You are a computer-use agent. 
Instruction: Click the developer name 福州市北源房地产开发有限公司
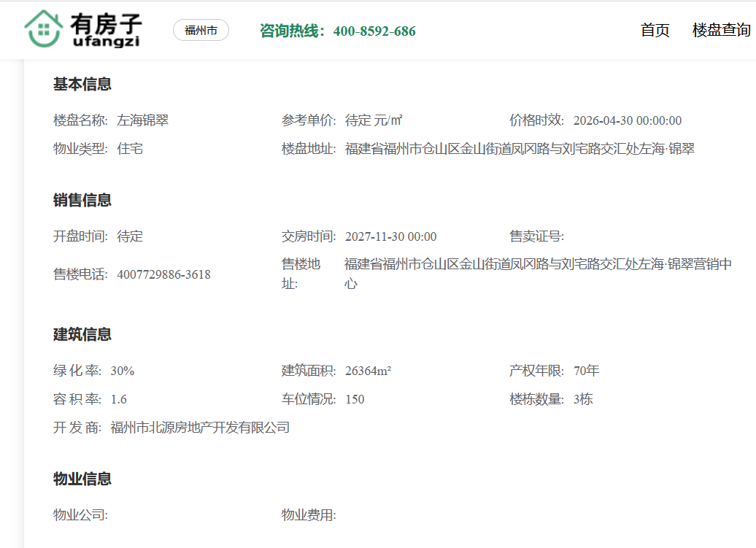pos(200,428)
